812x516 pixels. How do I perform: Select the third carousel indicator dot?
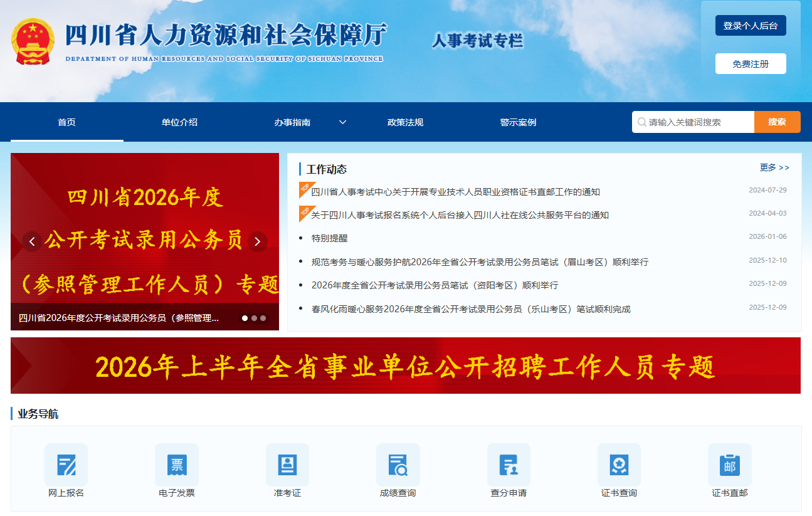pyautogui.click(x=263, y=318)
